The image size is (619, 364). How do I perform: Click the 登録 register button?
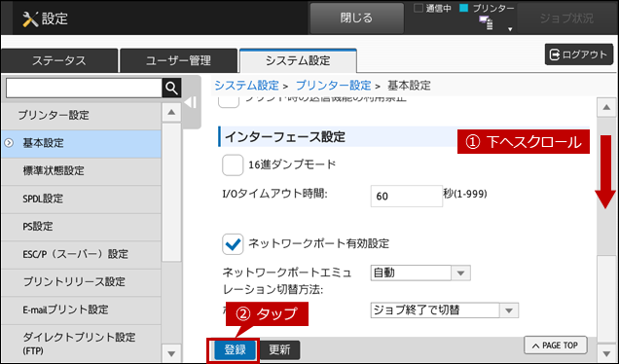(236, 349)
